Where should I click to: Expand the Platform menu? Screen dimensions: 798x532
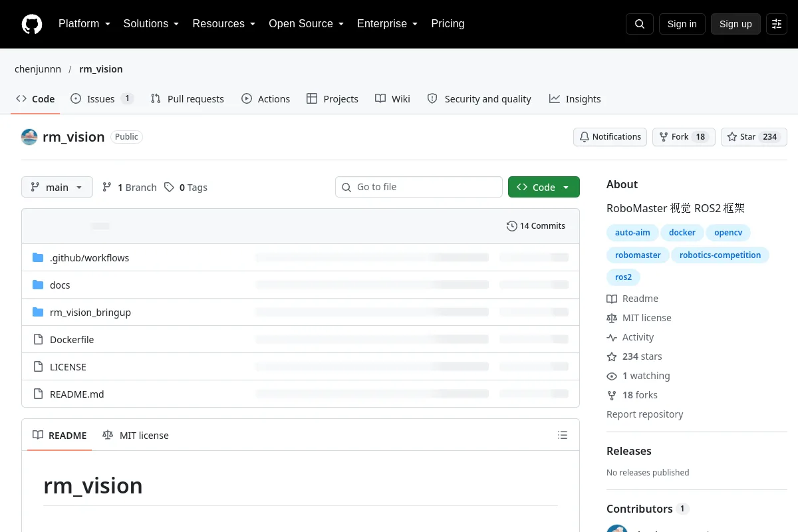click(x=84, y=24)
